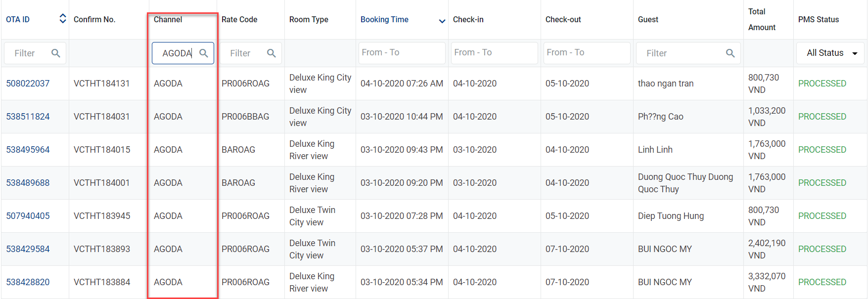Click search icon in Channel filter
The image size is (868, 299).
click(x=203, y=53)
